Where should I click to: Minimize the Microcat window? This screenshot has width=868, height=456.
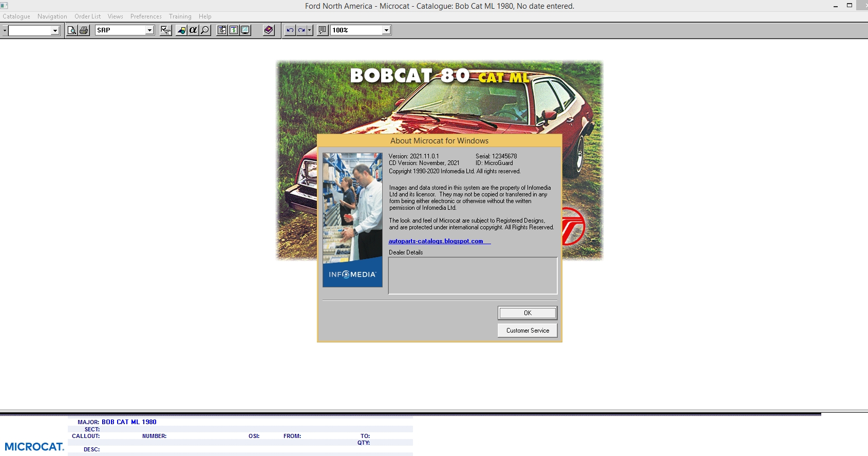click(x=836, y=6)
